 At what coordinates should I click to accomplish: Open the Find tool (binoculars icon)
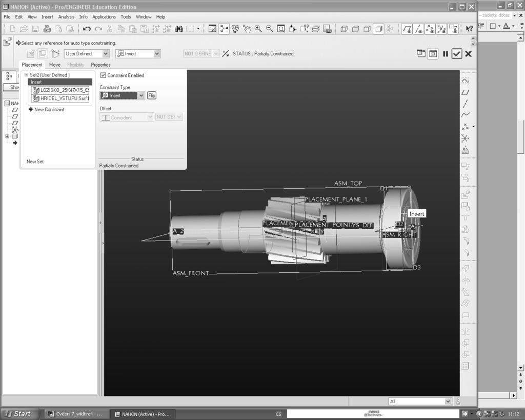(179, 29)
